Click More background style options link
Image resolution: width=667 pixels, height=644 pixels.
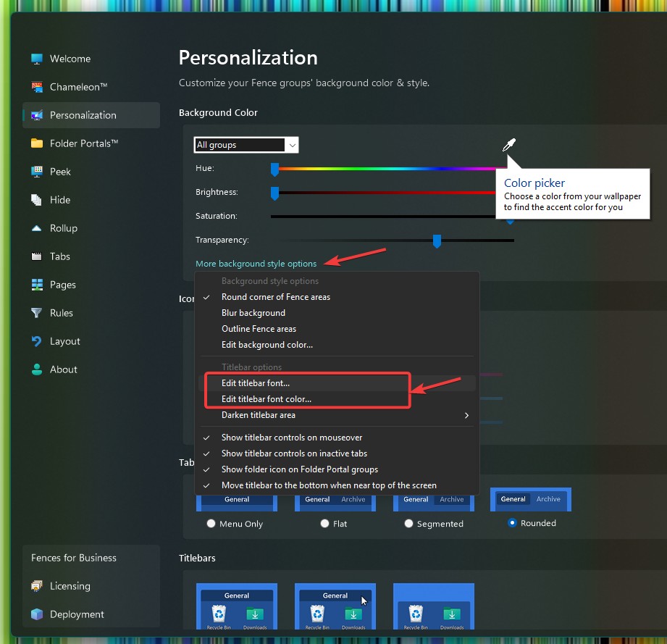(256, 264)
